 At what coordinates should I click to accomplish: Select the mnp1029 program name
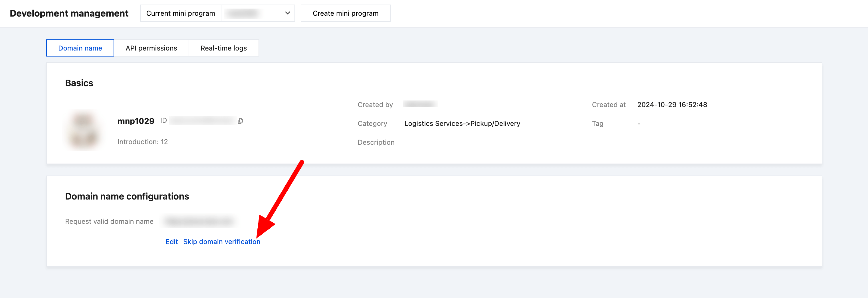pyautogui.click(x=136, y=121)
